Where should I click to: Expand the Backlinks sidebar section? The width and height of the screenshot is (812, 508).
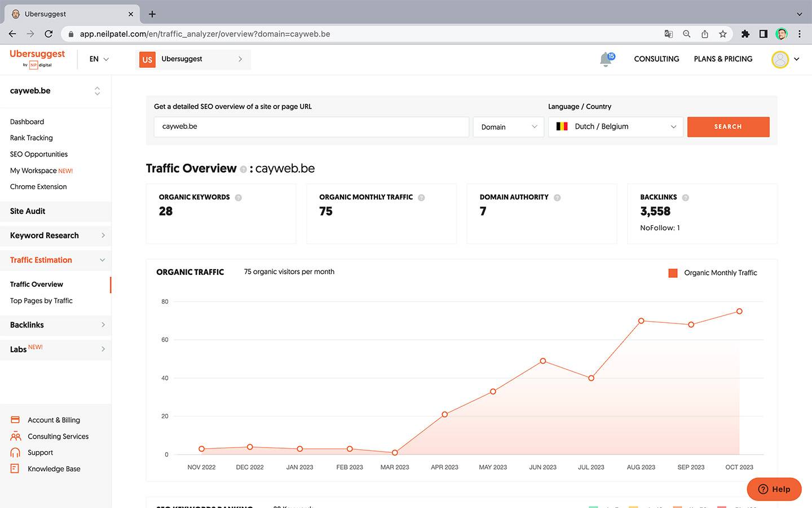click(x=55, y=325)
